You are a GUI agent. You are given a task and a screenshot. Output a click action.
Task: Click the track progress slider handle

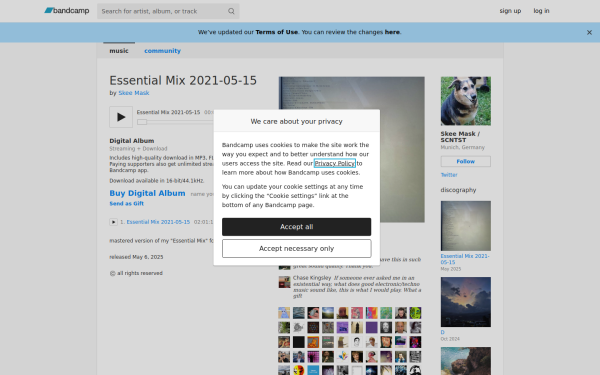pyautogui.click(x=142, y=122)
